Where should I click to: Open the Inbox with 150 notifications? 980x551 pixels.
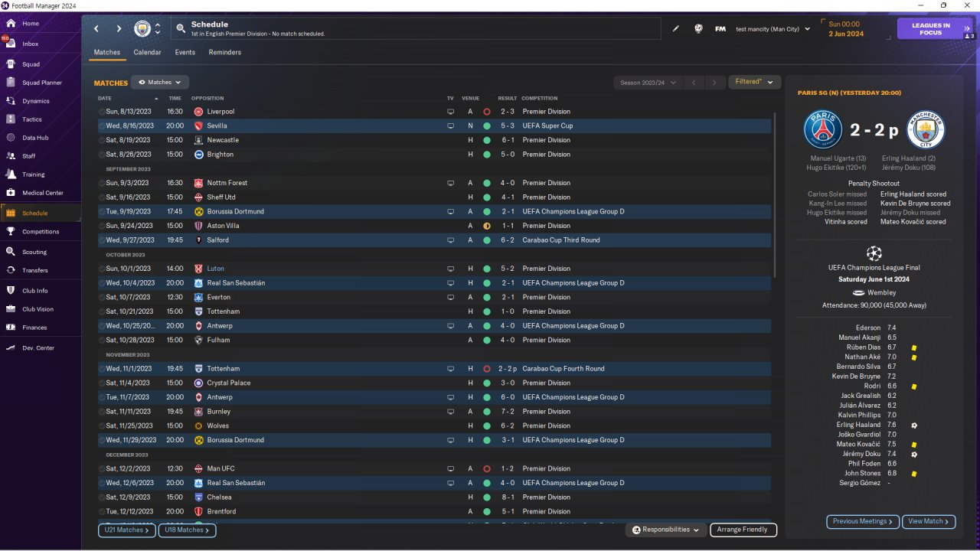click(11, 44)
